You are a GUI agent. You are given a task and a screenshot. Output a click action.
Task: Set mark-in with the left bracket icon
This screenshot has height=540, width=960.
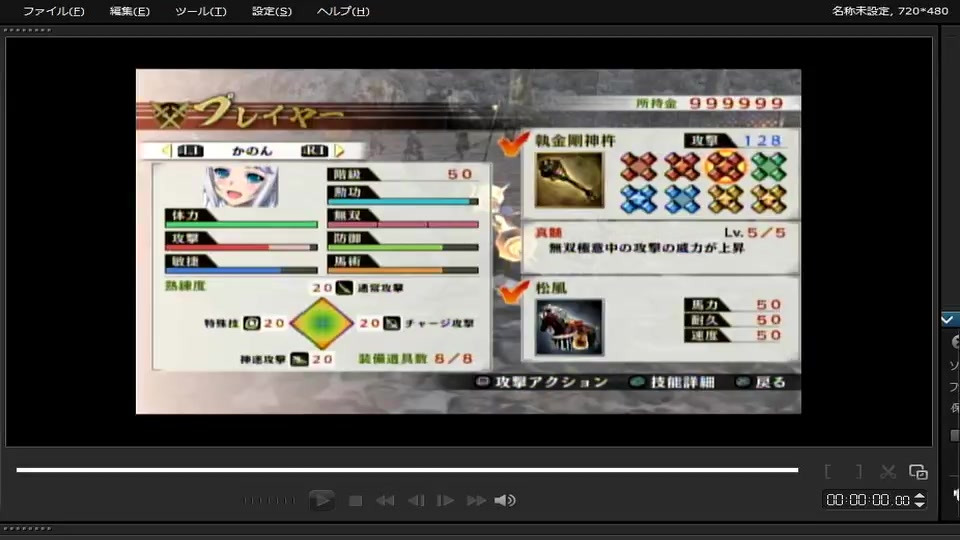(x=828, y=471)
